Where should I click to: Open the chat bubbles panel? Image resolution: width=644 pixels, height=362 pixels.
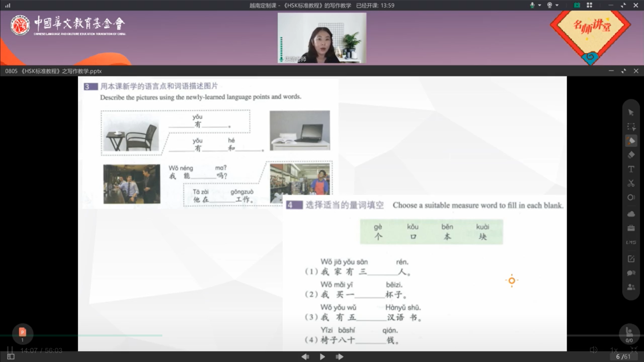pyautogui.click(x=631, y=273)
